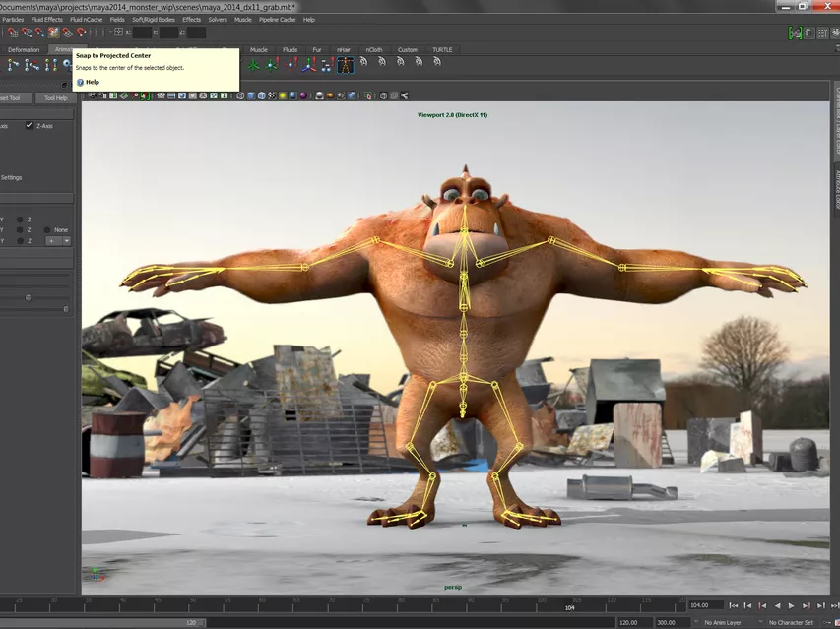Enable wireframe cube display in panel toolbar

(240, 95)
